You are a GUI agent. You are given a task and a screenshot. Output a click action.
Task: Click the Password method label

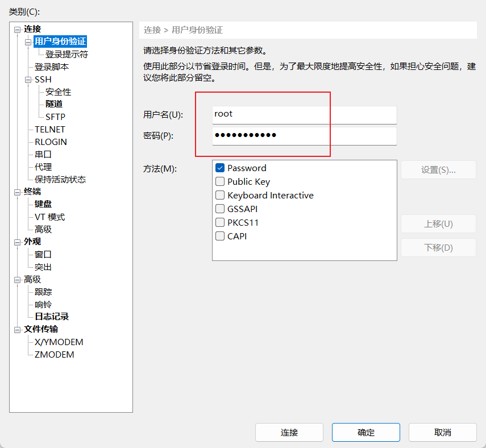(247, 168)
